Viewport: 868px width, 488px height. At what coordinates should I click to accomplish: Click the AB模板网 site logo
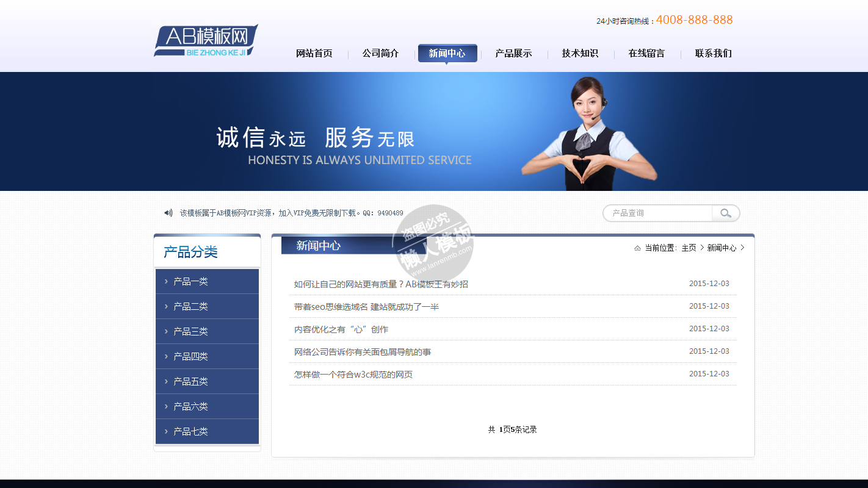[x=206, y=41]
